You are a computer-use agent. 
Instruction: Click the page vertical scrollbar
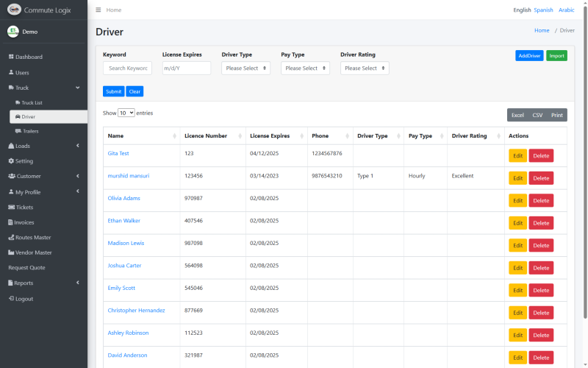click(585, 161)
